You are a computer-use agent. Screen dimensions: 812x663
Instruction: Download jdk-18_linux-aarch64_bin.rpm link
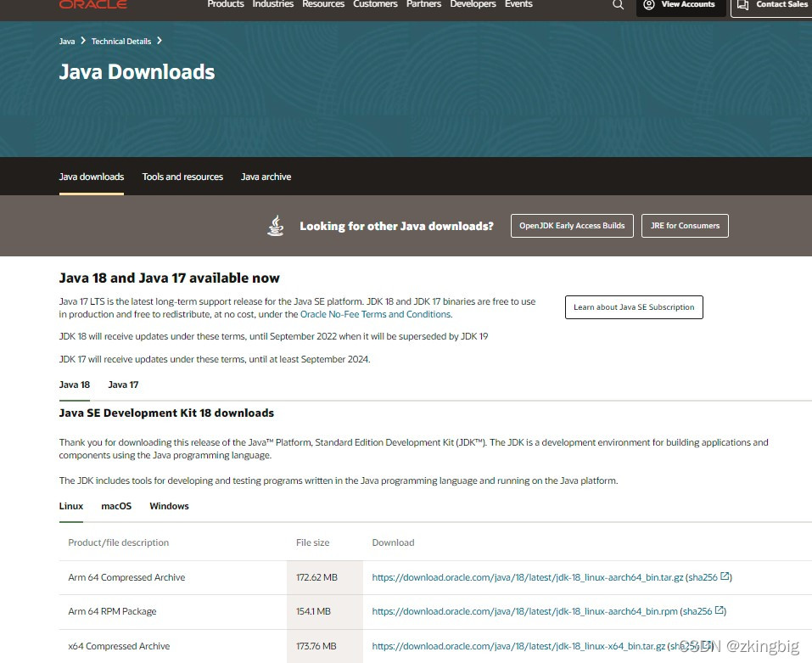coord(524,612)
